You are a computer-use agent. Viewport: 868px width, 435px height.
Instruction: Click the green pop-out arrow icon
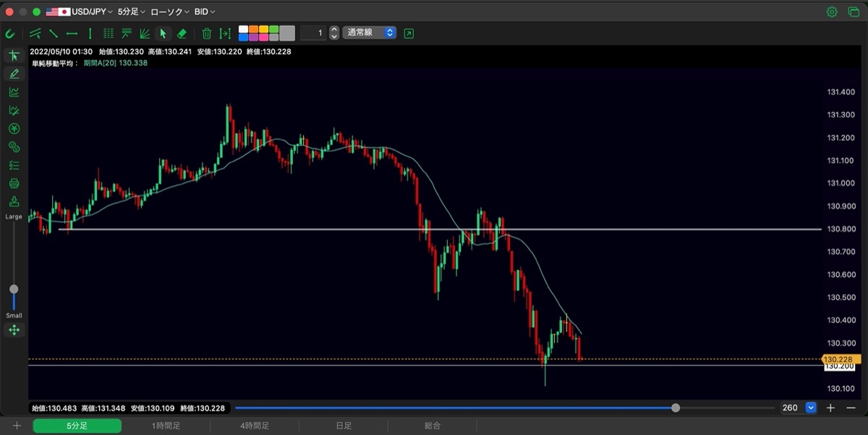pos(409,33)
